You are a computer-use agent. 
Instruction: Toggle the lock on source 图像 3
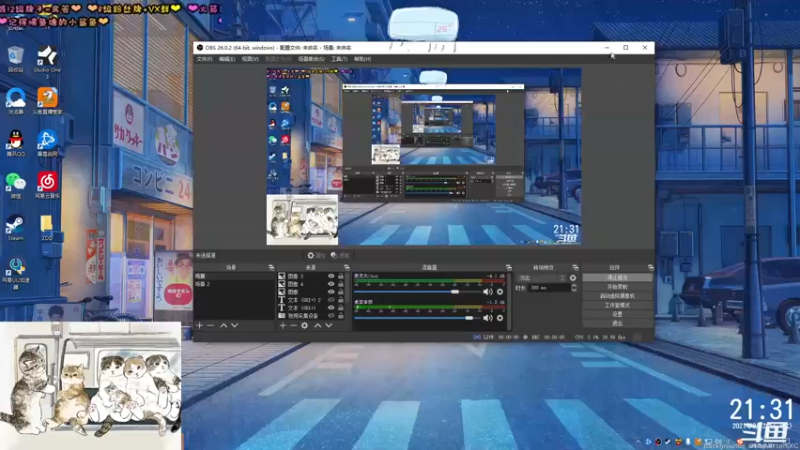click(x=341, y=276)
